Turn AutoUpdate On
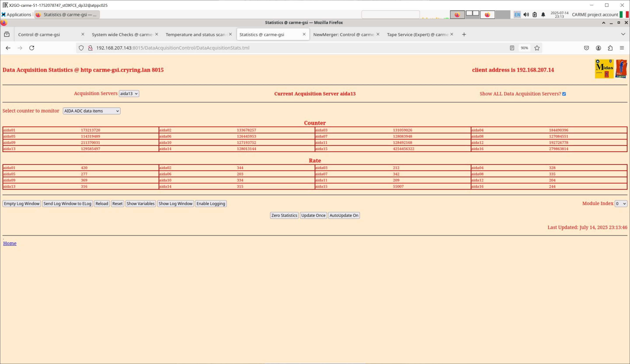The image size is (630, 364). coord(344,215)
